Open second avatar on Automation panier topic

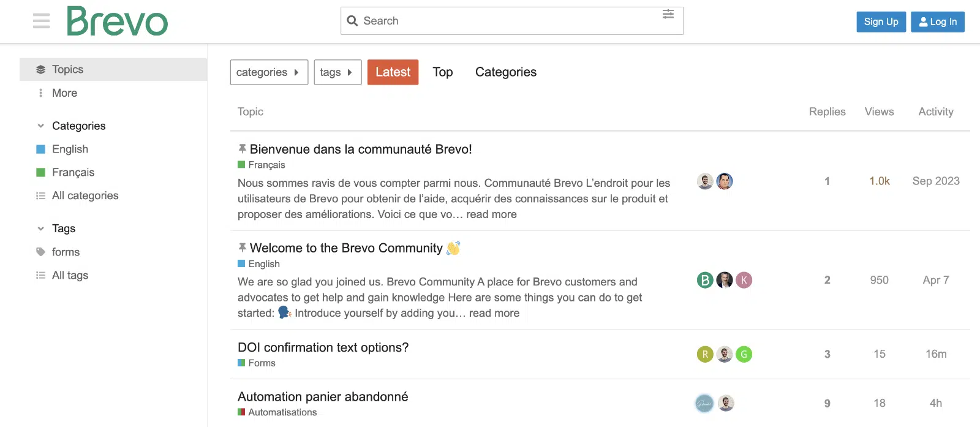pos(726,403)
